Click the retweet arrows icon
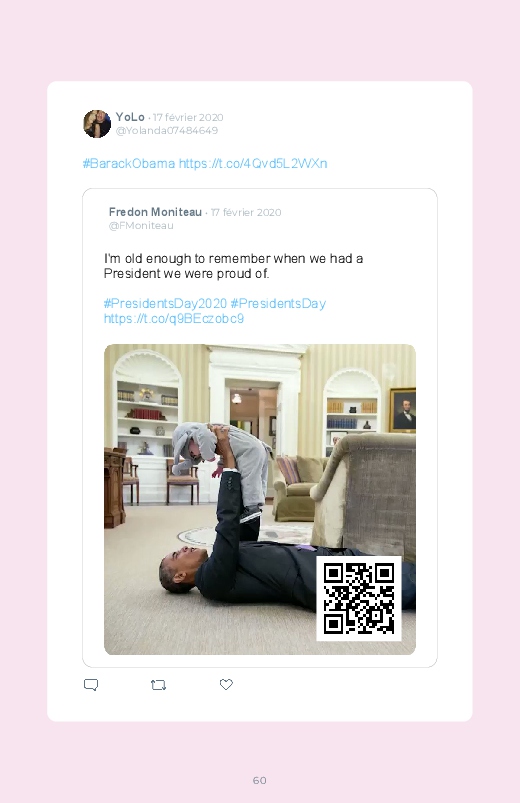The height and width of the screenshot is (803, 520). click(x=158, y=685)
